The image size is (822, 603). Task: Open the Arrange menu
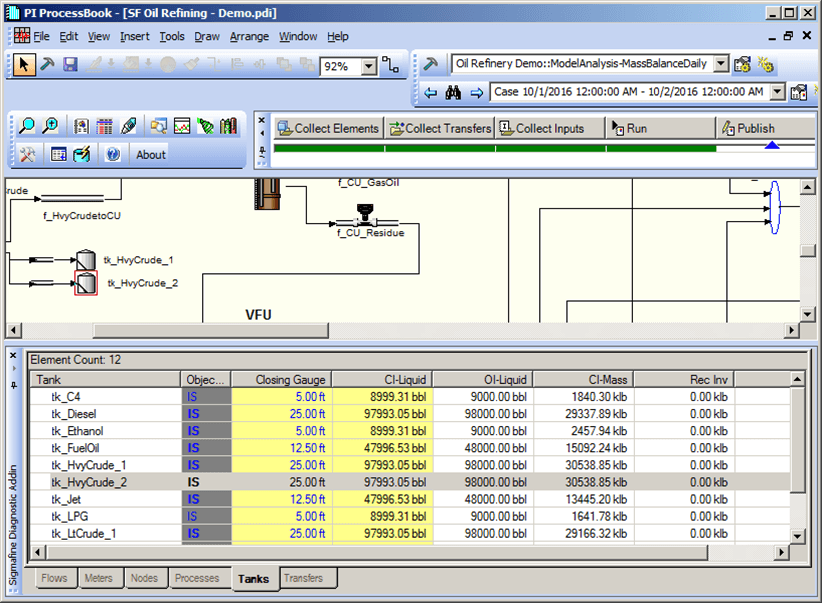(249, 36)
